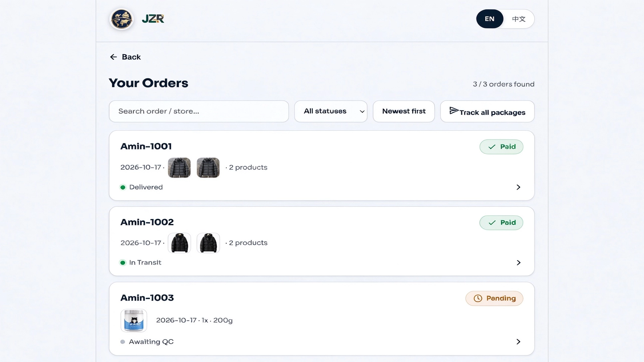Toggle the Newest first sort order

click(x=404, y=111)
